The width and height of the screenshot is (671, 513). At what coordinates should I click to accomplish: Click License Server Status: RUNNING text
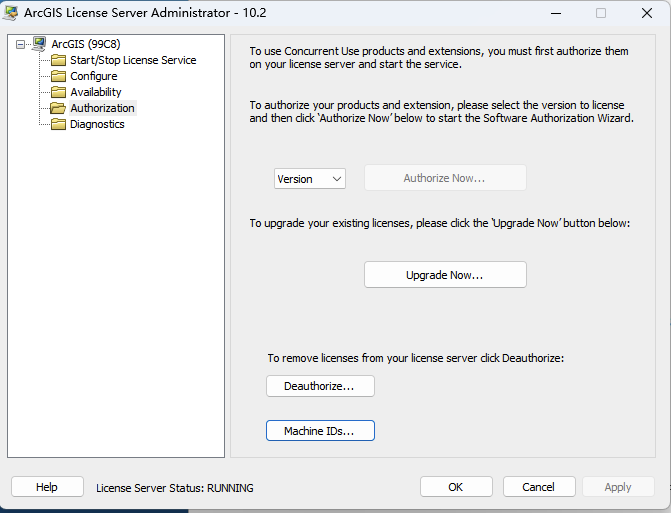[175, 488]
